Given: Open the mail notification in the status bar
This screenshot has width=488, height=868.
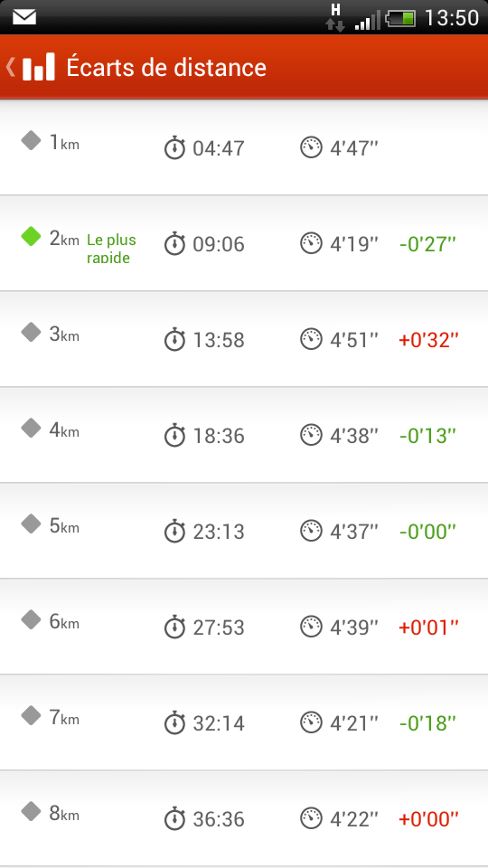Looking at the screenshot, I should tap(24, 17).
